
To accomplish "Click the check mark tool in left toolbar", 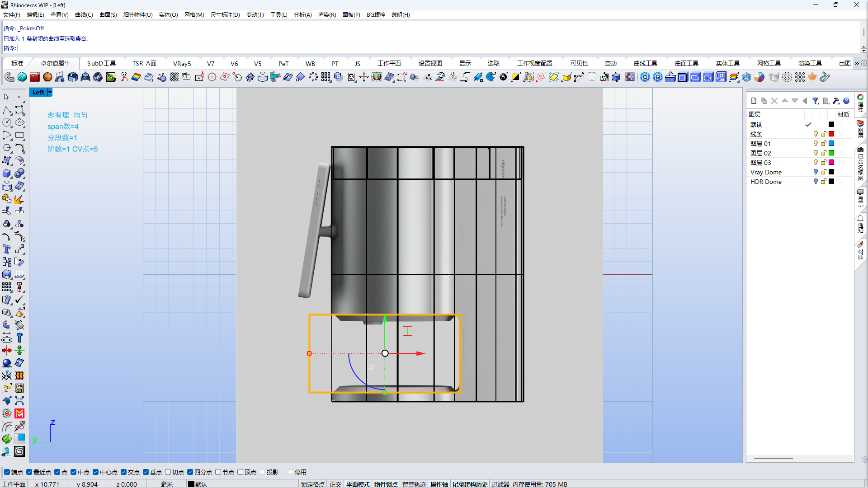I will tap(19, 300).
